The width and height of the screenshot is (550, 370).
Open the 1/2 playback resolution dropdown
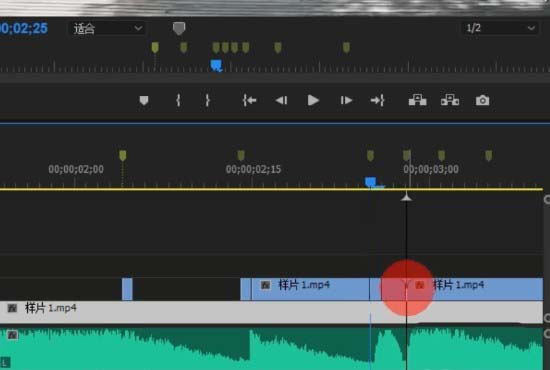click(x=499, y=28)
